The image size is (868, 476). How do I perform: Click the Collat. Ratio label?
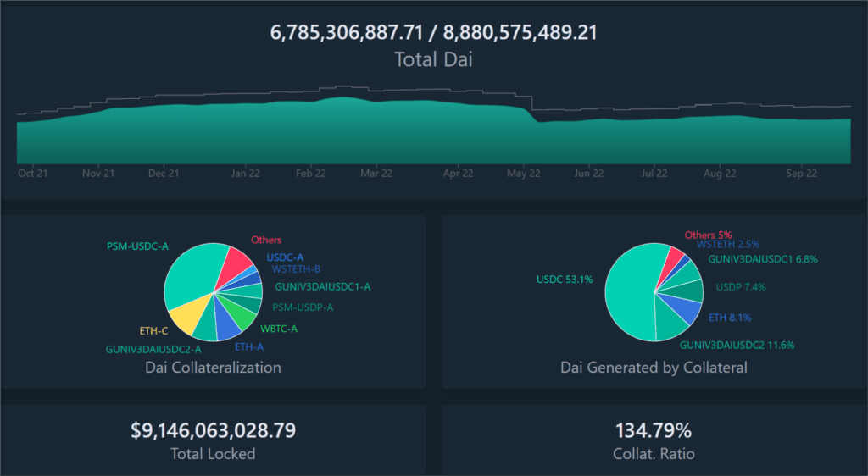[654, 454]
